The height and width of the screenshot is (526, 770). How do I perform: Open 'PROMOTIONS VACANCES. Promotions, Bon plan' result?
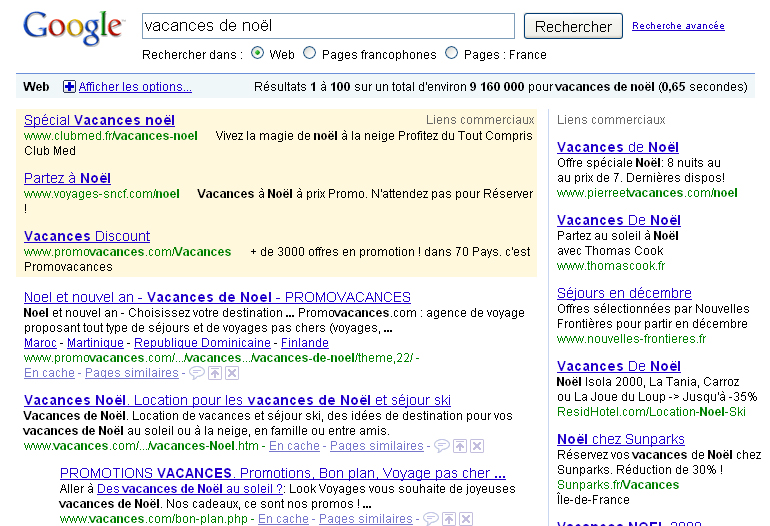pyautogui.click(x=282, y=473)
